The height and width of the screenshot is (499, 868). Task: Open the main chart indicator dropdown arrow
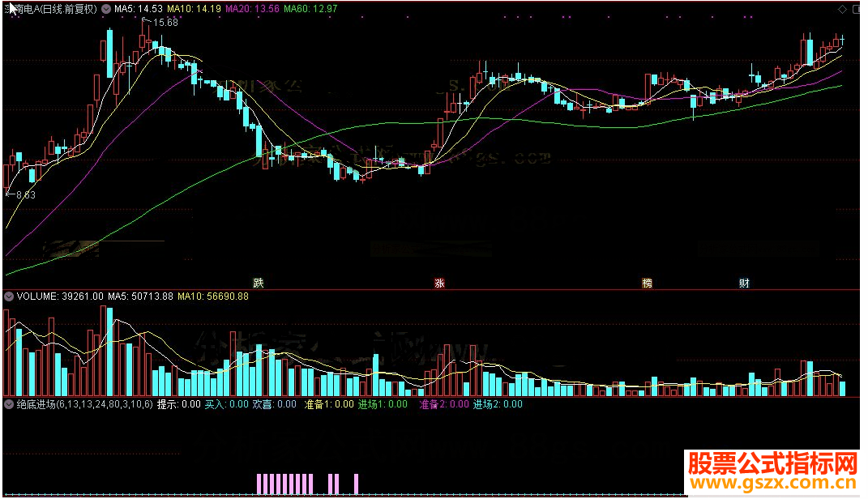tap(105, 10)
